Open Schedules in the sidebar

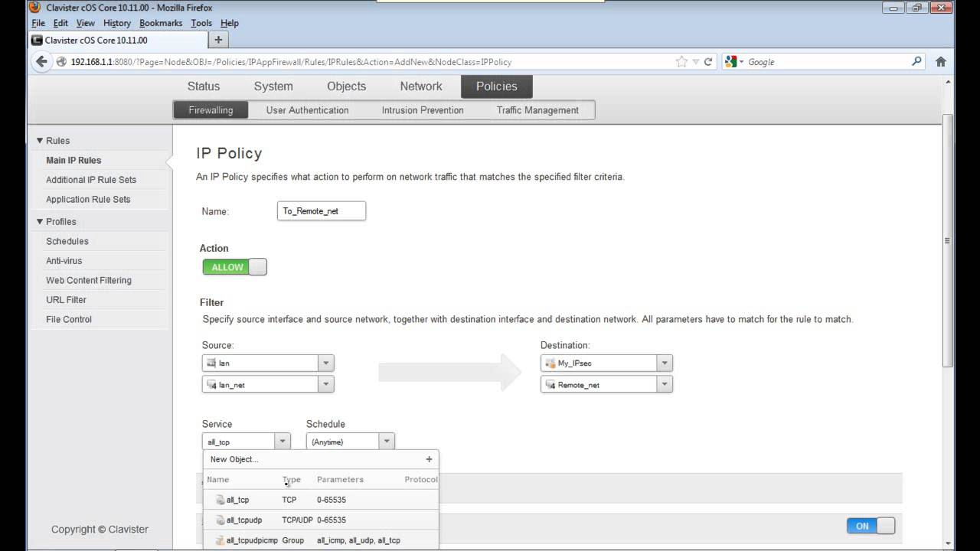67,242
